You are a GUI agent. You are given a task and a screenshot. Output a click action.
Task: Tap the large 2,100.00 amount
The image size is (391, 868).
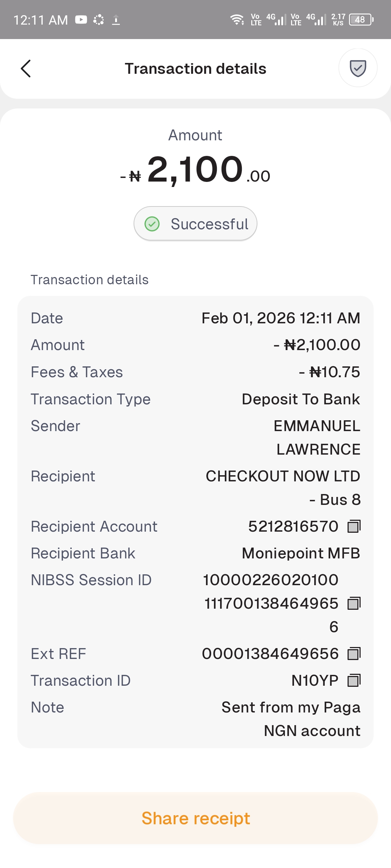(195, 170)
